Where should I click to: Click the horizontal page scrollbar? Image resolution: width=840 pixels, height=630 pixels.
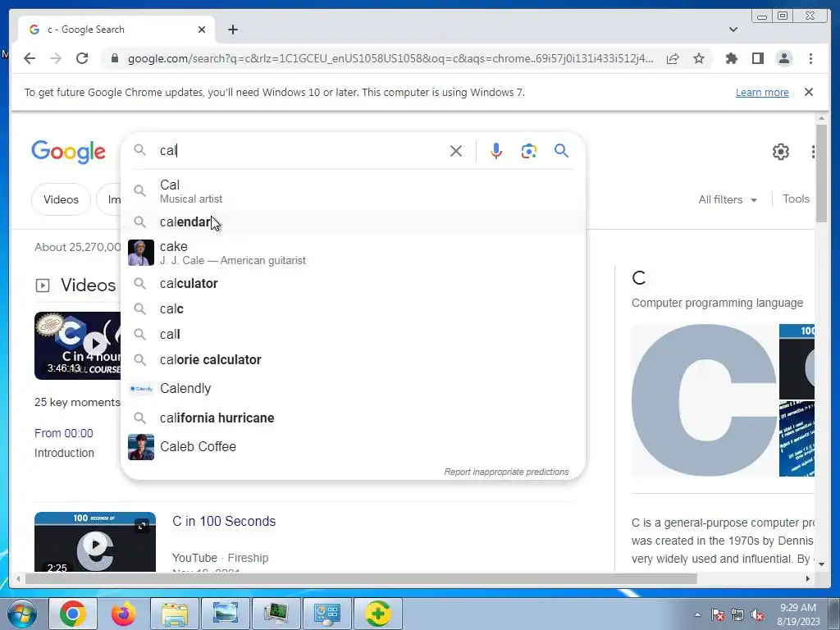361,578
